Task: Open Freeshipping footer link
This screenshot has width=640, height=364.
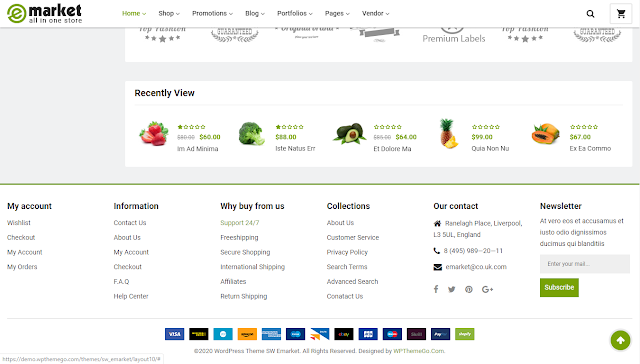Action: pyautogui.click(x=239, y=237)
